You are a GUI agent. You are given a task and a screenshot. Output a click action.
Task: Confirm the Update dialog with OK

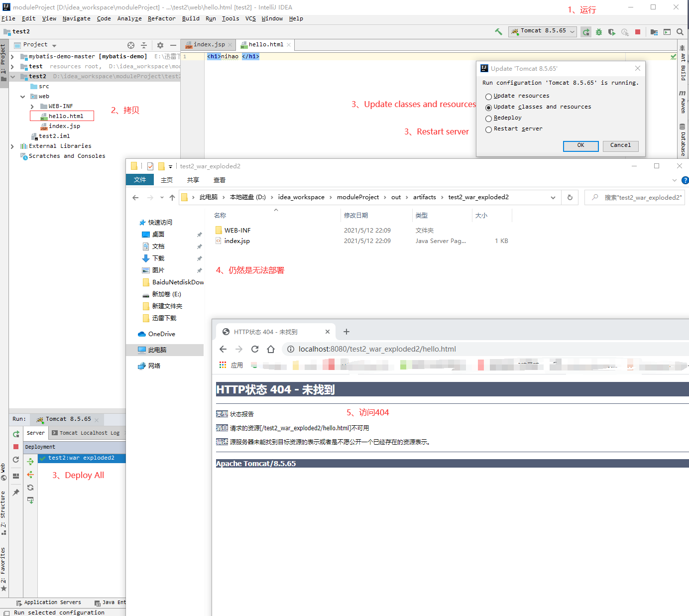tap(580, 145)
